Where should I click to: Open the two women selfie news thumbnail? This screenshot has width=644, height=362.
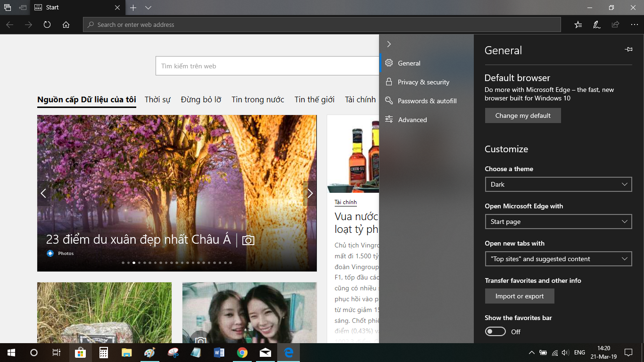(x=249, y=313)
